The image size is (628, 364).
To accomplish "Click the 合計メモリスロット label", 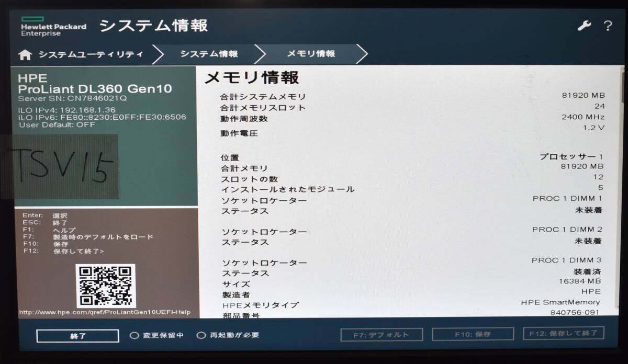I will point(263,108).
